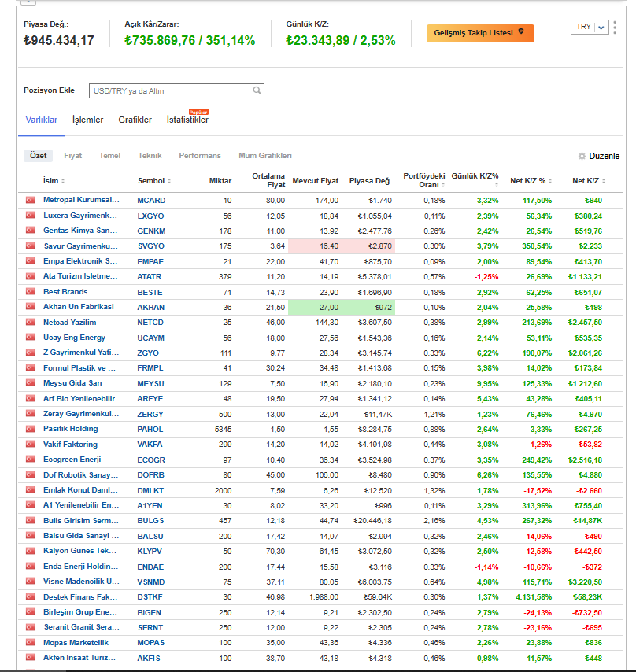Click Net K/Z % value 4.131,58%
This screenshot has width=636, height=672.
533,597
